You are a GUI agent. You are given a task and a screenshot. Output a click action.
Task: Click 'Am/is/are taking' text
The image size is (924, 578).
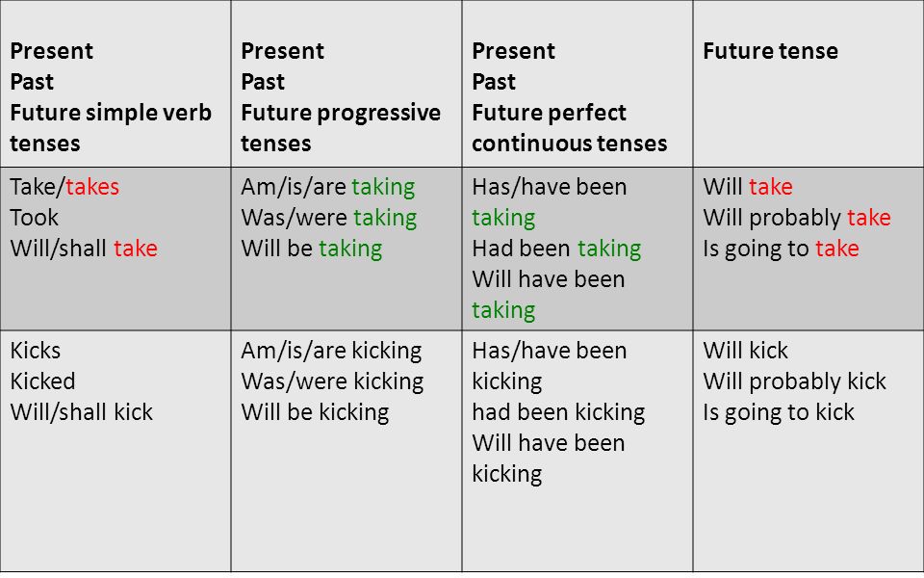(x=327, y=187)
